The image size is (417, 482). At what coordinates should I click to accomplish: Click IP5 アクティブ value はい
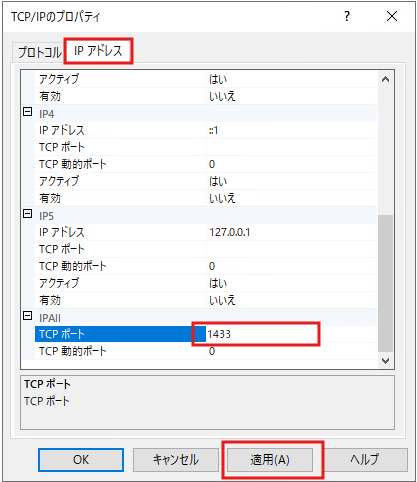click(x=218, y=283)
